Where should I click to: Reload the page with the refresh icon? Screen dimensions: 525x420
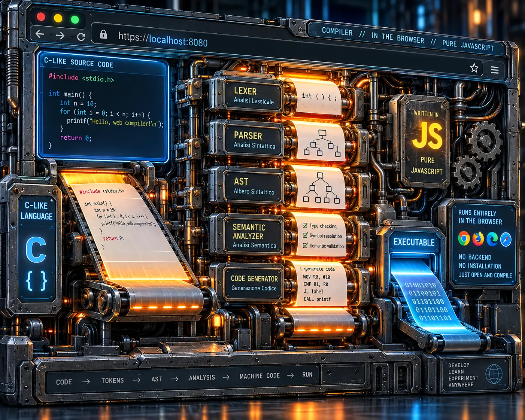(81, 37)
